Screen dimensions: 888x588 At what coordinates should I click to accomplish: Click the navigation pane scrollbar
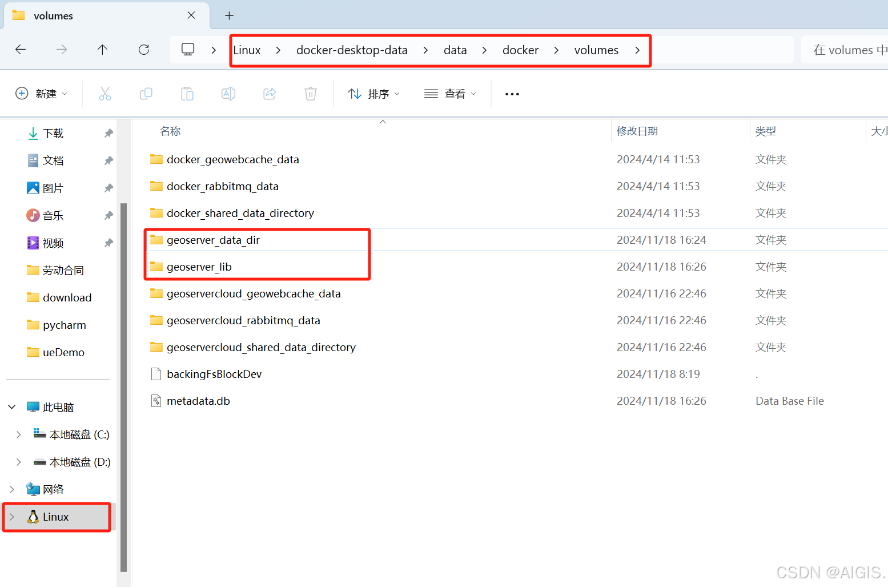coord(123,387)
